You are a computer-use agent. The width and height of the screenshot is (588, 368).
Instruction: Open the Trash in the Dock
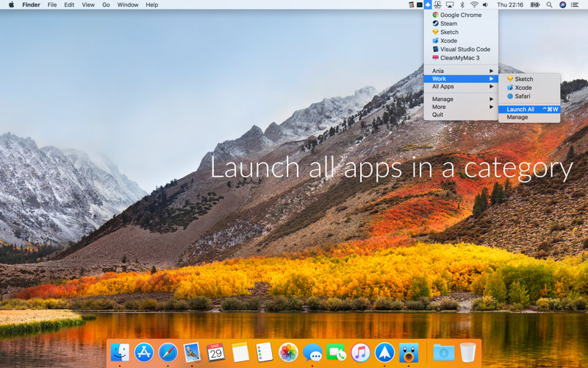pos(467,353)
